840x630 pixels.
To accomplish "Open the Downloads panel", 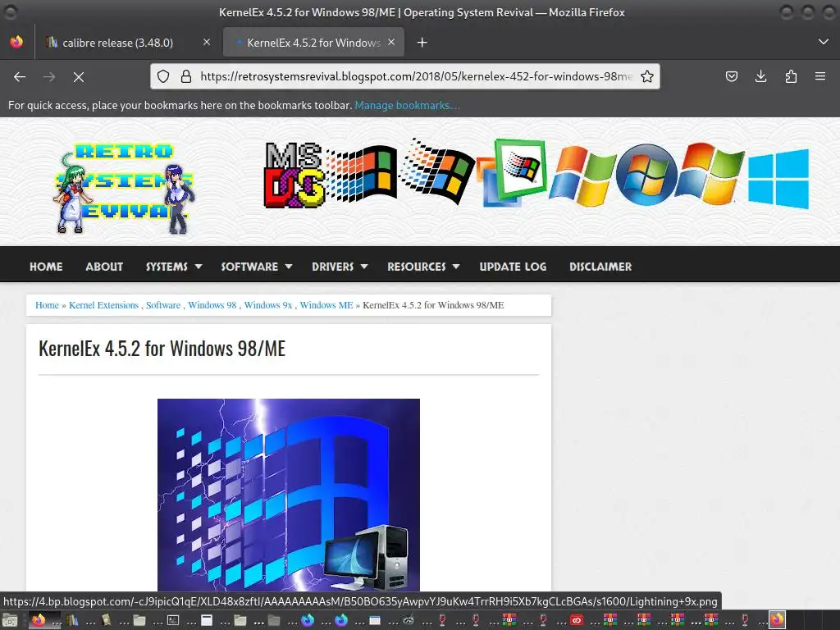I will [760, 76].
